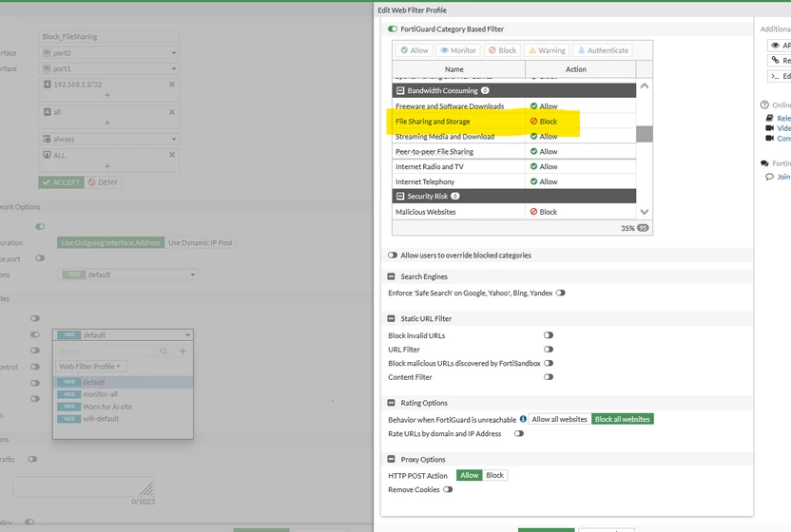Click the category list scrollbar thumb
This screenshot has height=532, width=791.
(x=645, y=134)
